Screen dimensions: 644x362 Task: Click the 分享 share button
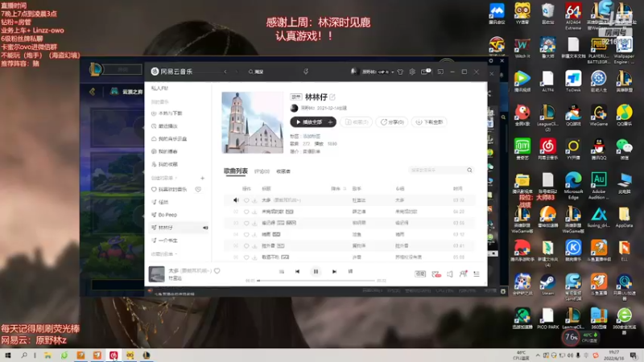(x=392, y=122)
